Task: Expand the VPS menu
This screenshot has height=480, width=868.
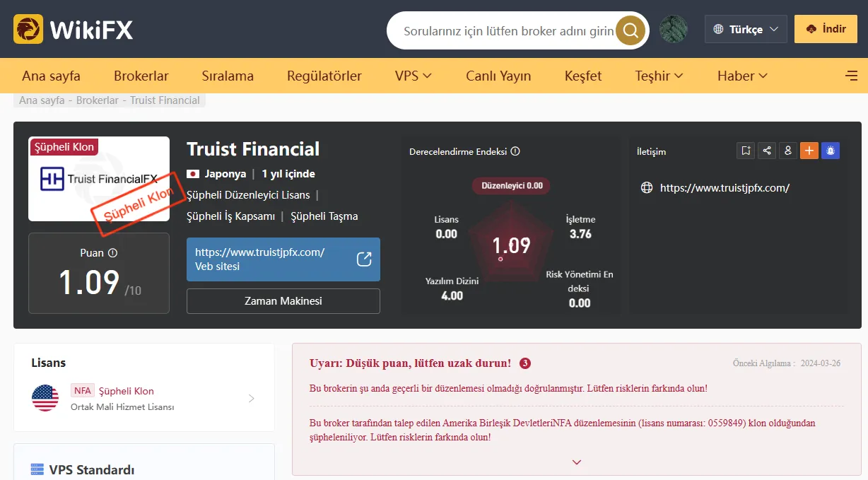Action: pos(414,76)
